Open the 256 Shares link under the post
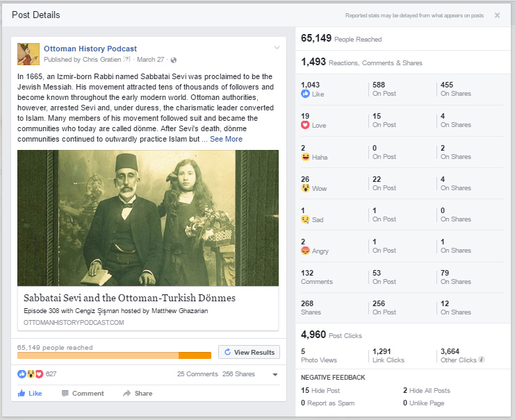 [x=238, y=373]
